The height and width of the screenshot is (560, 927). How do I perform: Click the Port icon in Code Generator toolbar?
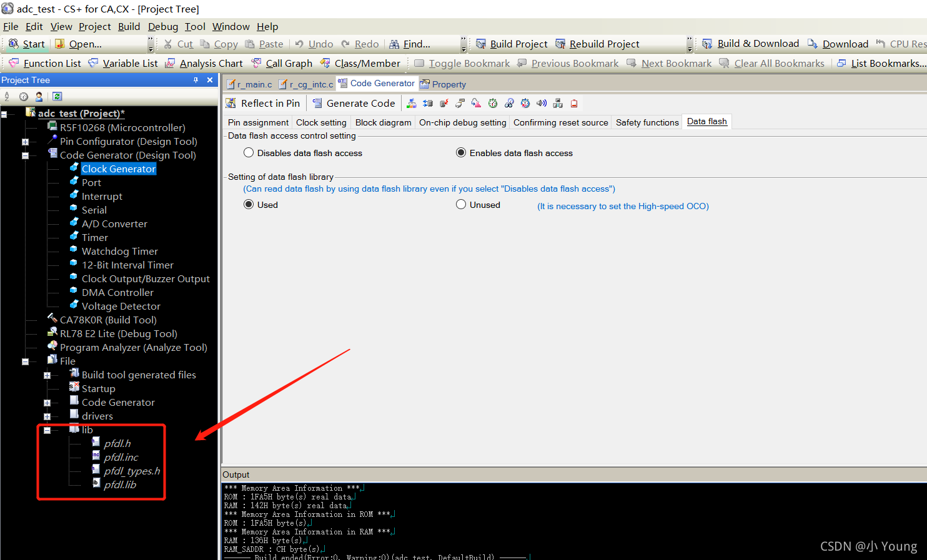428,104
